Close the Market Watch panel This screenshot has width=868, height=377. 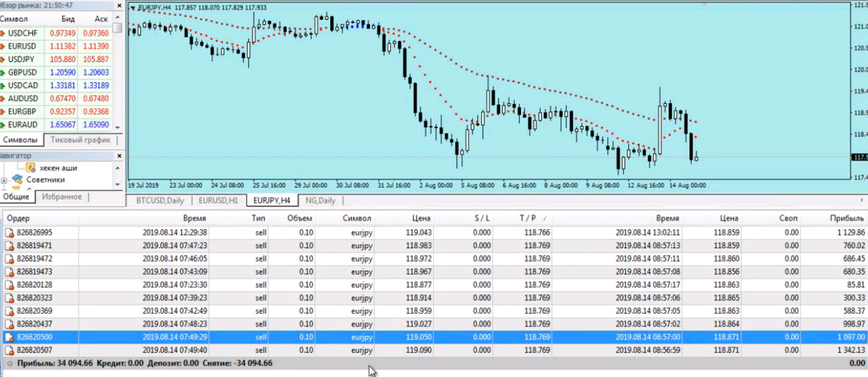tap(119, 5)
